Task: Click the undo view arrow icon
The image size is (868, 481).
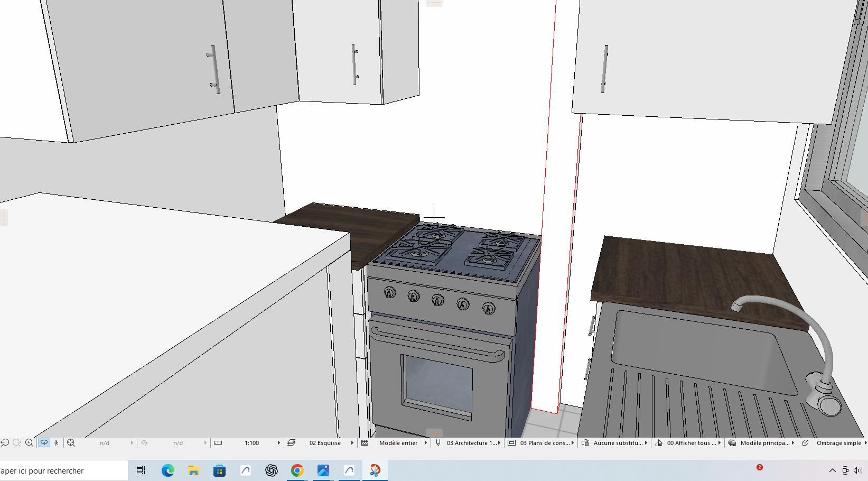Action: point(5,443)
